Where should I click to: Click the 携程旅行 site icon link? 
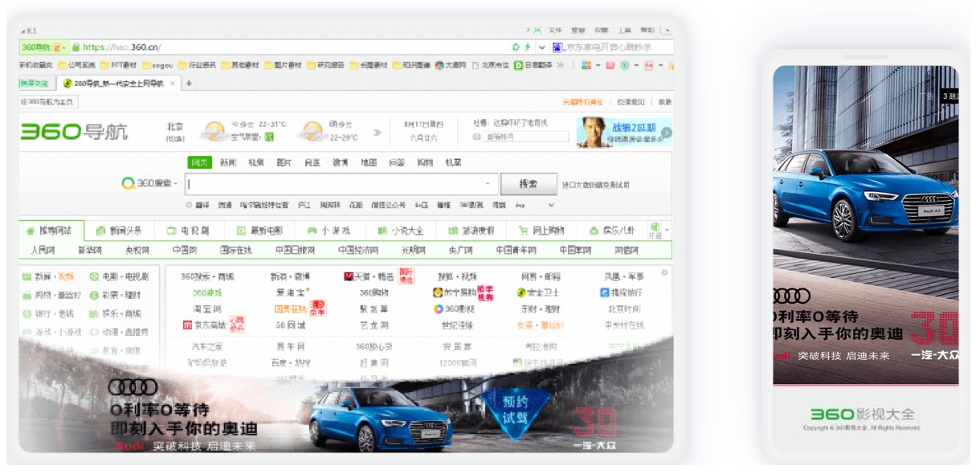(x=605, y=292)
